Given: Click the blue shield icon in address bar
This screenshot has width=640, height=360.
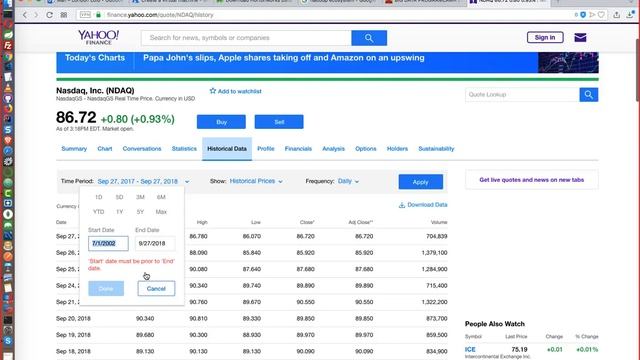Looking at the screenshot, I should coord(583,15).
